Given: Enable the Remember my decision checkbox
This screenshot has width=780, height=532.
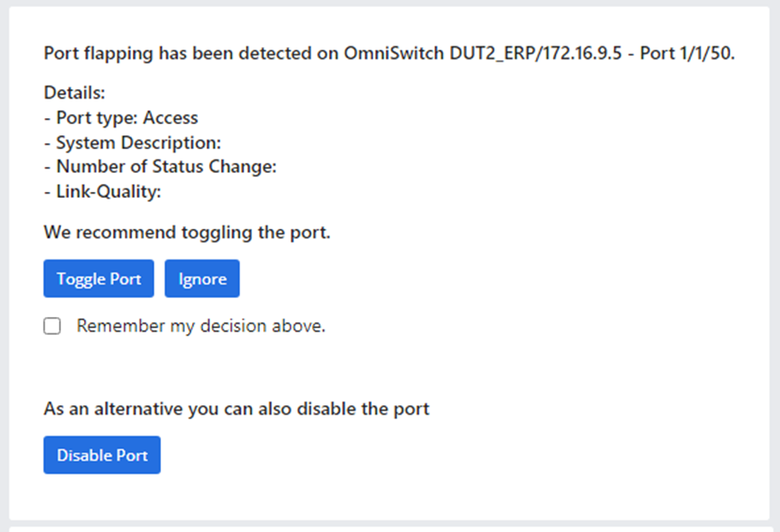Looking at the screenshot, I should pos(52,326).
